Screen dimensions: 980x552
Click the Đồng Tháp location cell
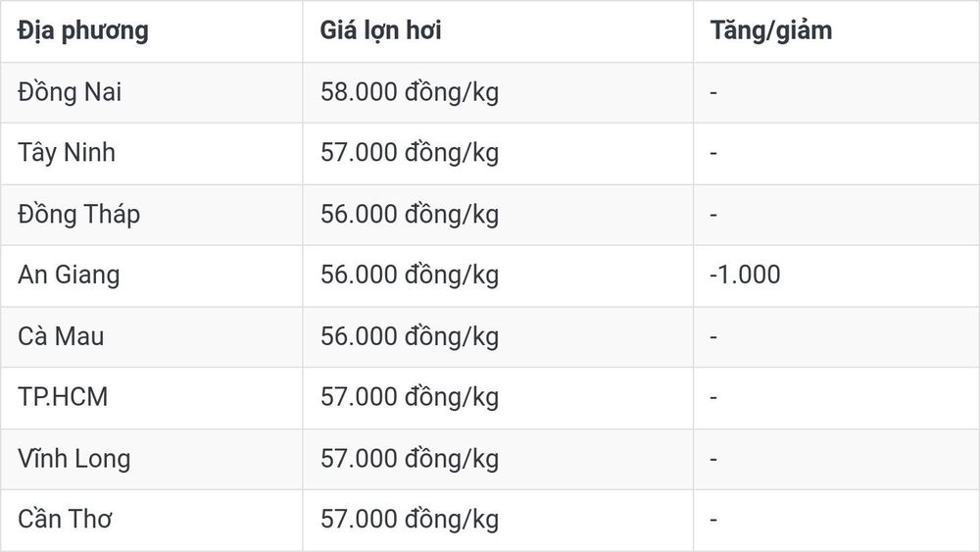[x=78, y=215]
